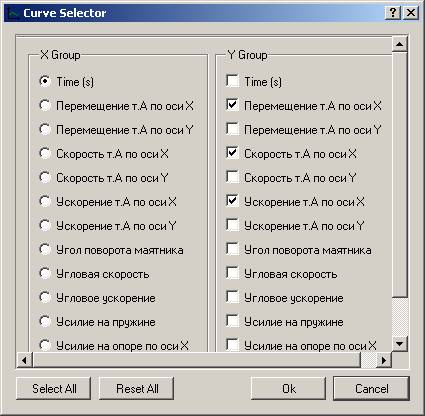Click the Reset All button

137,388
